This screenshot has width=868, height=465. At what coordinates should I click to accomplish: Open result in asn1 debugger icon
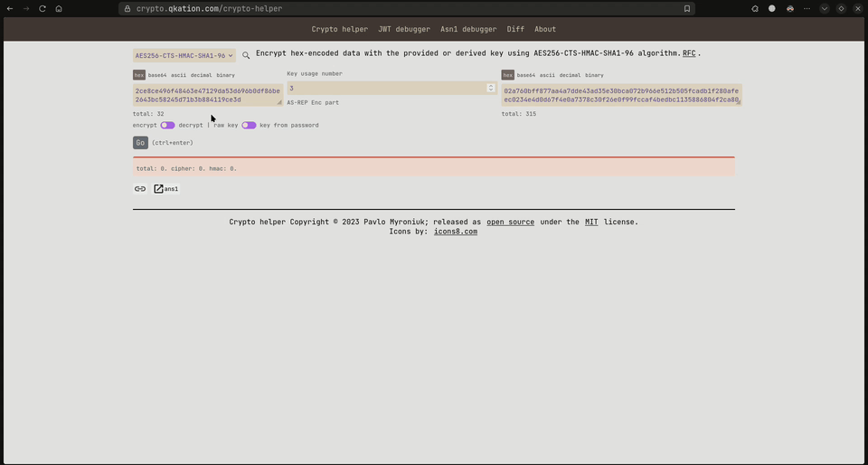point(159,189)
